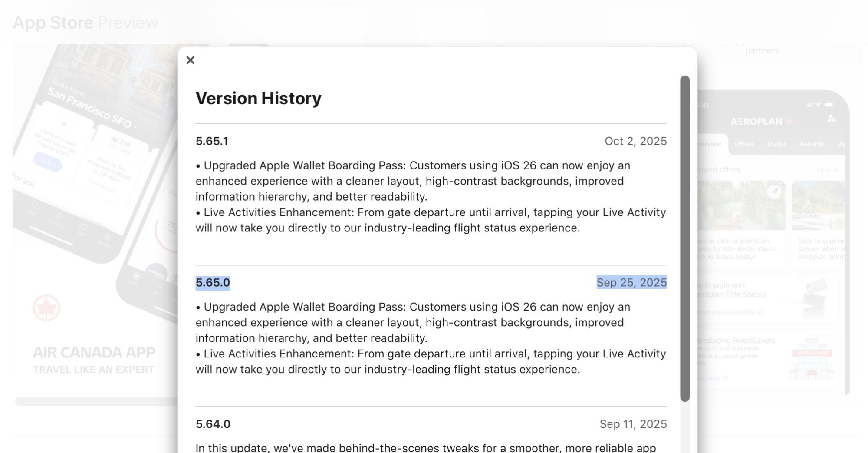Click highlighted date Sep 25, 2025
The image size is (868, 453).
631,283
